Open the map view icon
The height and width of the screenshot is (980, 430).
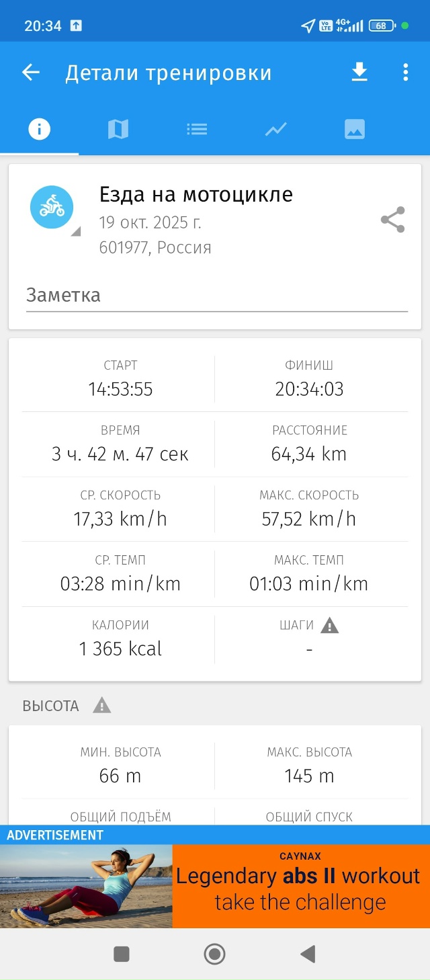pos(118,128)
